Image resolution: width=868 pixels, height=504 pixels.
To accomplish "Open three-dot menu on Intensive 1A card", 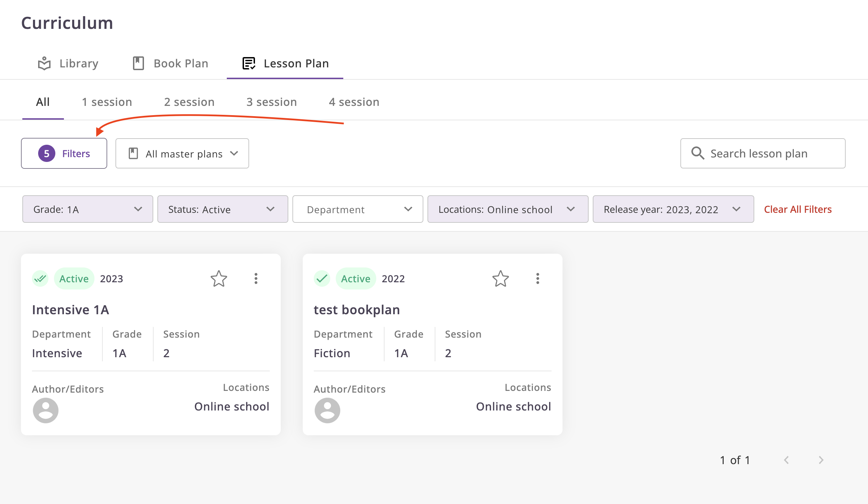I will 256,278.
